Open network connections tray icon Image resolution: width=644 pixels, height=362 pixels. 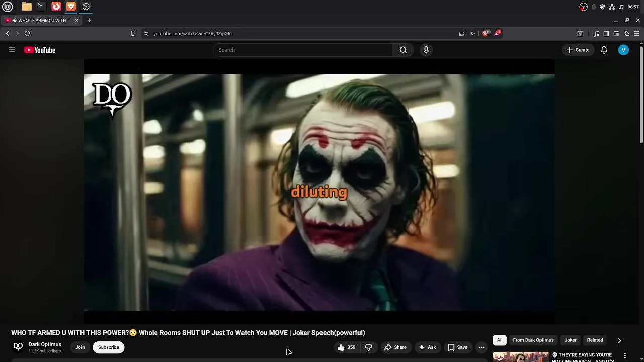612,7
